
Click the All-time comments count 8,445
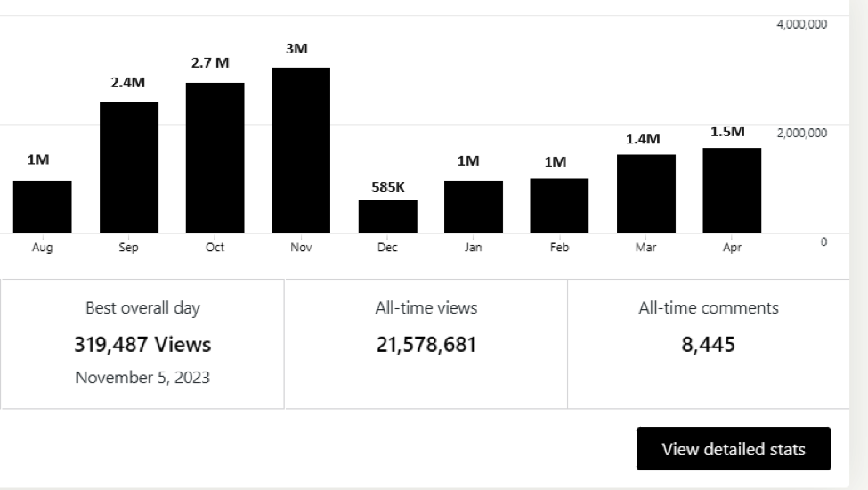click(709, 345)
